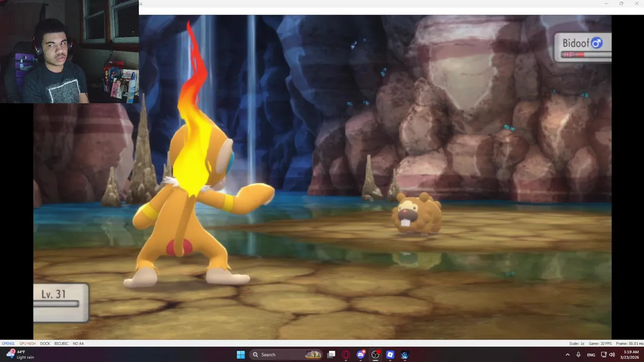This screenshot has height=362, width=644.
Task: Click the search highlight cactus image
Action: (x=313, y=354)
